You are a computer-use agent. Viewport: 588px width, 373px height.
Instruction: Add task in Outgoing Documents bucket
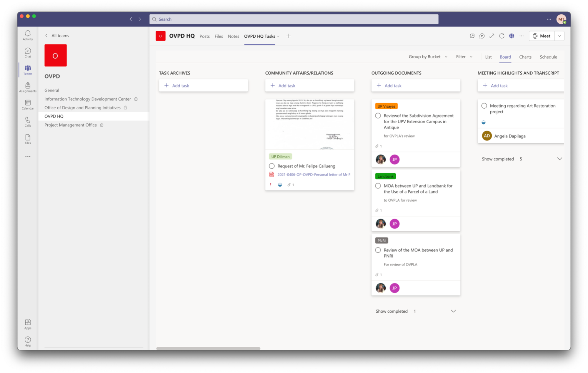pyautogui.click(x=416, y=86)
